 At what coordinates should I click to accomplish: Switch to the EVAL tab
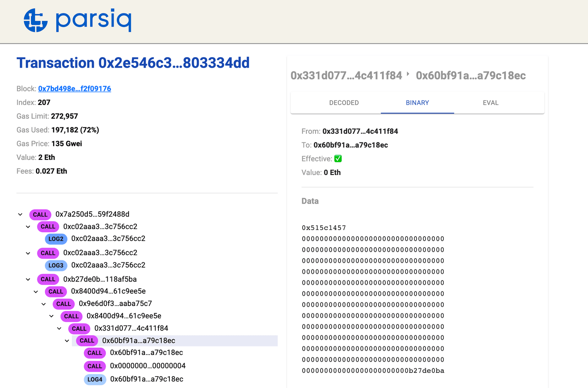(x=490, y=103)
